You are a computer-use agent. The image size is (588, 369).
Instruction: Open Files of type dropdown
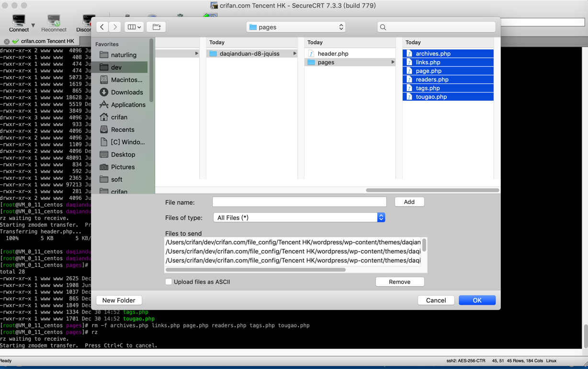tap(299, 218)
